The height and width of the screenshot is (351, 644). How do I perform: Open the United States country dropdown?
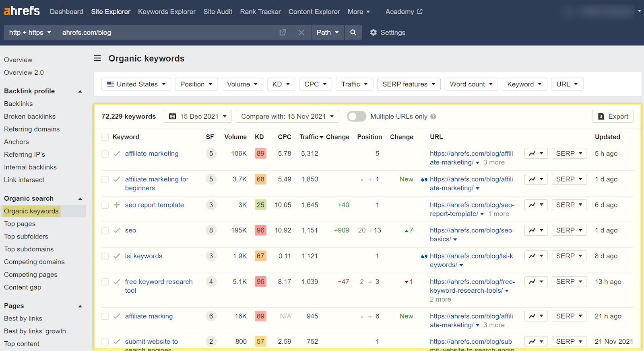[x=136, y=84]
